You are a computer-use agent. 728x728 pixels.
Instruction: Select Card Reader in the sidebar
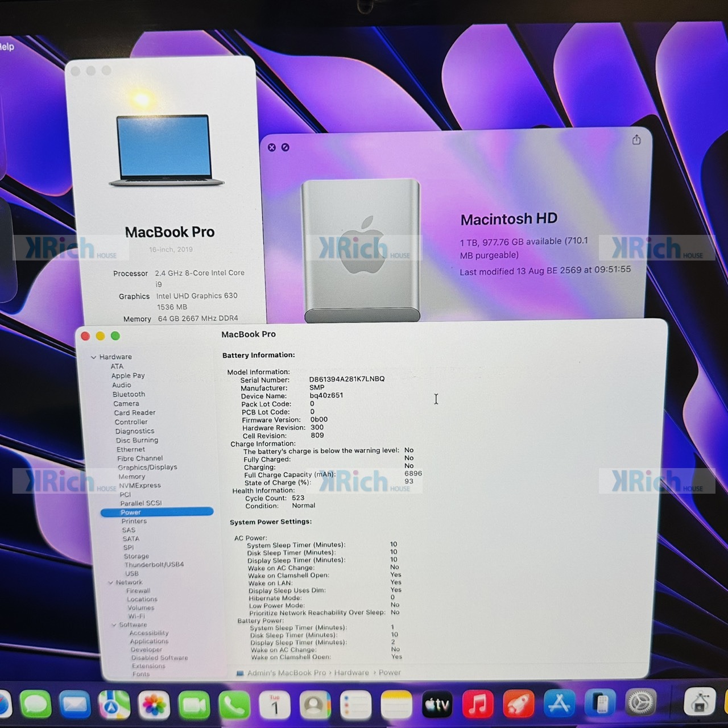pos(135,412)
